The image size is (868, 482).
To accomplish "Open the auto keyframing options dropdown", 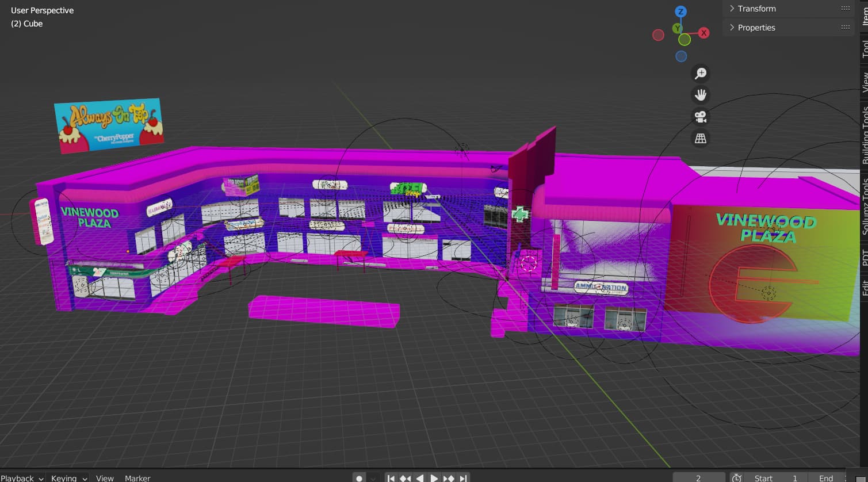I will tap(373, 478).
